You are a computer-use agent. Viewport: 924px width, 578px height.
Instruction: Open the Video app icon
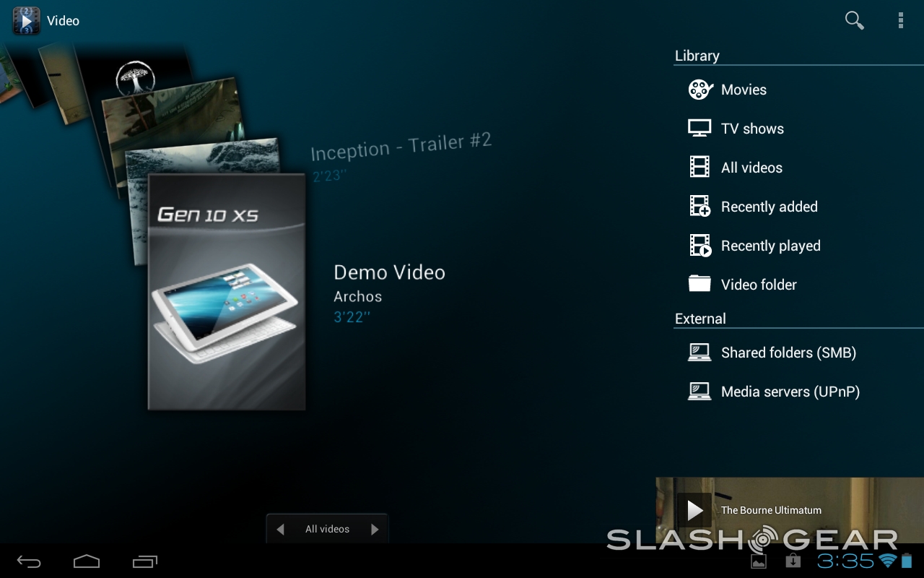[x=27, y=20]
